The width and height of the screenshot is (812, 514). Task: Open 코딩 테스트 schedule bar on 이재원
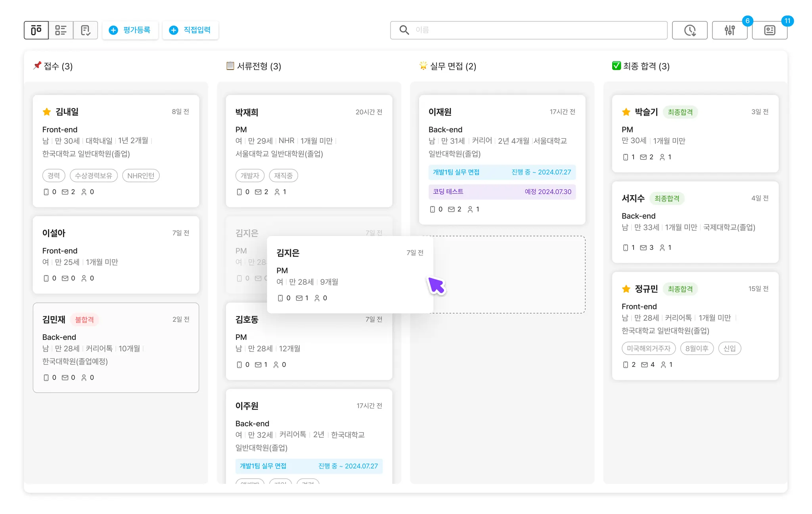502,192
